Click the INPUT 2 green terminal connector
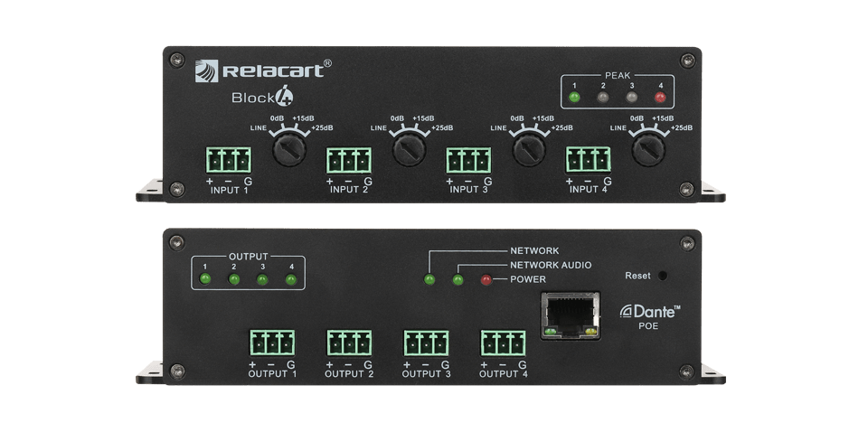Image resolution: width=868 pixels, height=423 pixels. click(x=349, y=160)
